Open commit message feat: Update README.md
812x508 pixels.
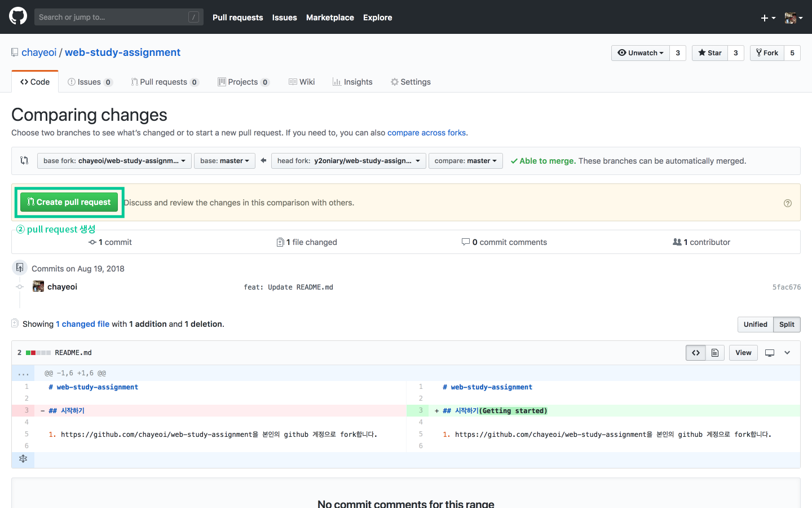coord(288,287)
